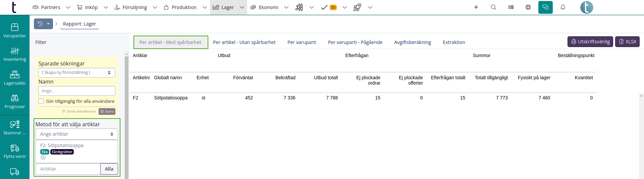
Task: Select Per artikel - Med spårbarhet tab
Action: (170, 42)
